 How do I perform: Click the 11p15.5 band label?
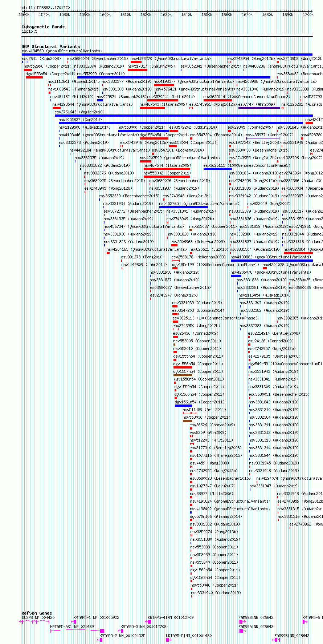click(29, 31)
